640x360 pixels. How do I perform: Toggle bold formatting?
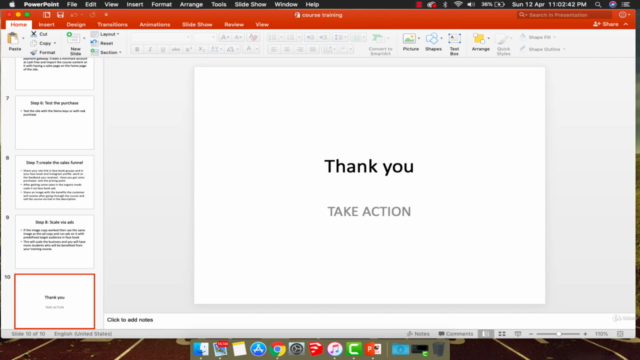137,49
